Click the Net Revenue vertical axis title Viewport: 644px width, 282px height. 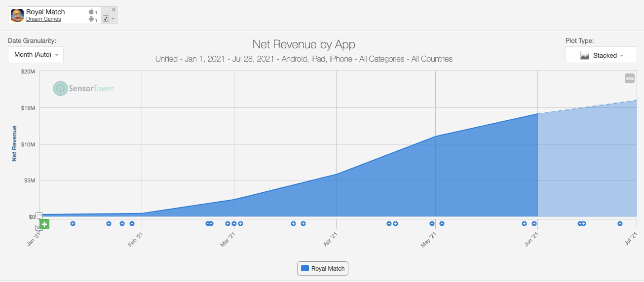(x=14, y=143)
